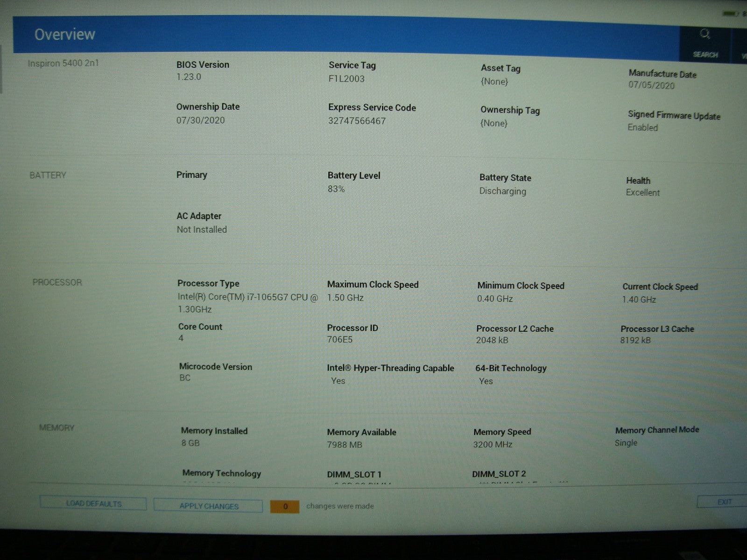
Task: Select the MEMORY section label
Action: (56, 427)
